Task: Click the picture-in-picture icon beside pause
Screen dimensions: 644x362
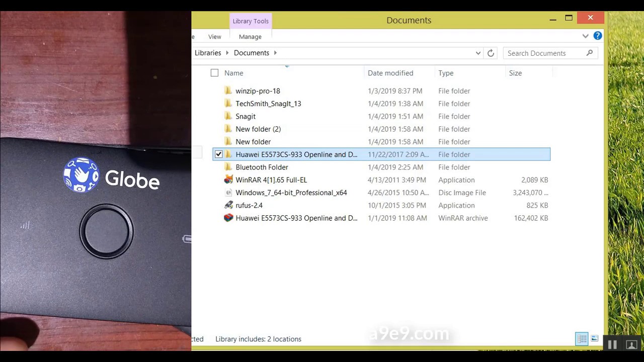Action: (x=631, y=344)
